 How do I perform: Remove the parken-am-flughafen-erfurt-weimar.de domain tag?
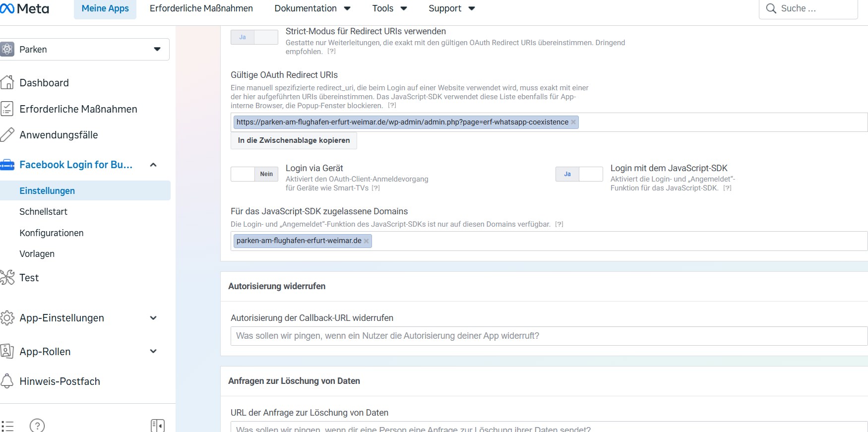point(366,241)
